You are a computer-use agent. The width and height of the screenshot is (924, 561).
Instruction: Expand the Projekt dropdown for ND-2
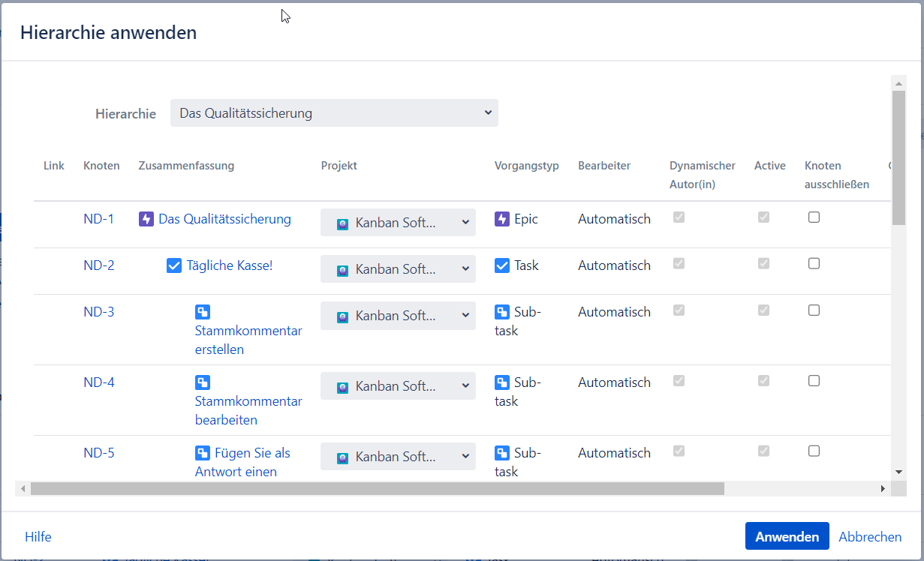pos(398,269)
